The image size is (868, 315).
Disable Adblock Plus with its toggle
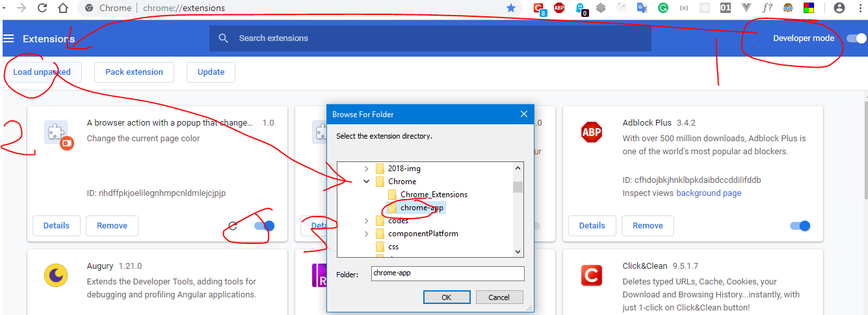(x=800, y=226)
